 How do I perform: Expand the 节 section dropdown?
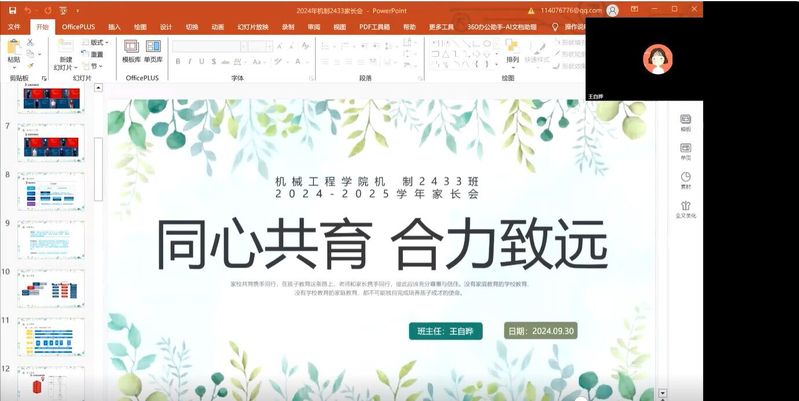96,66
